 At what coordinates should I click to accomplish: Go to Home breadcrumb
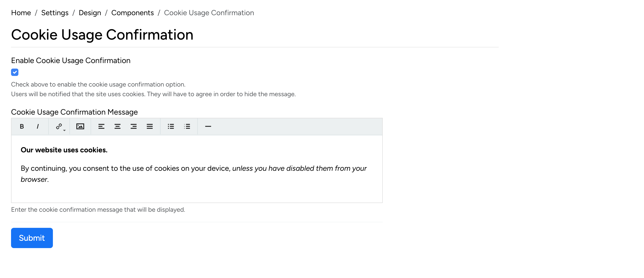pyautogui.click(x=21, y=13)
